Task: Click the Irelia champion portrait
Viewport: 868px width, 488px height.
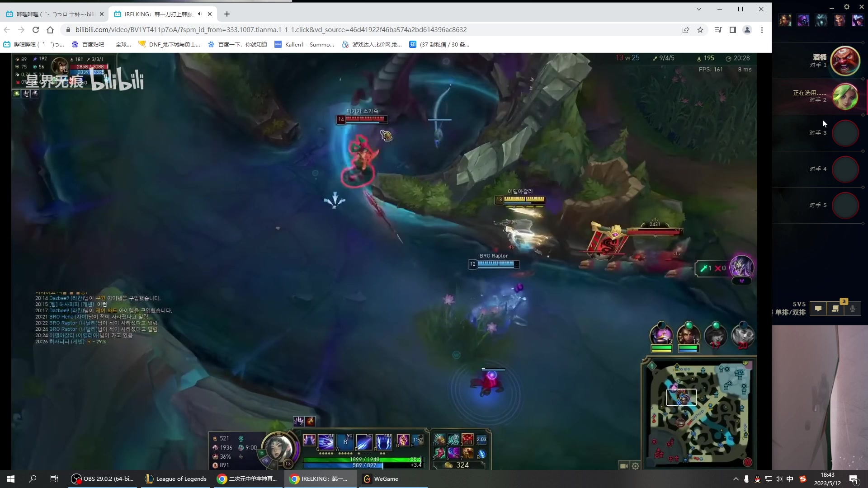Action: [x=278, y=448]
